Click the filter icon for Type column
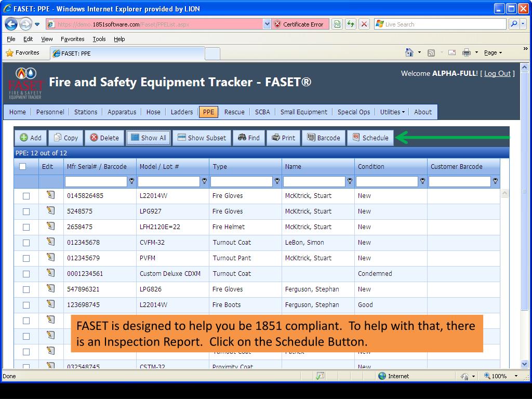This screenshot has height=399, width=532. 277,181
